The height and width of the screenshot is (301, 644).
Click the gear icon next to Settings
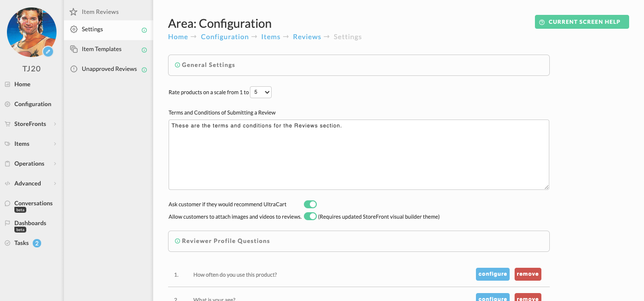73,30
